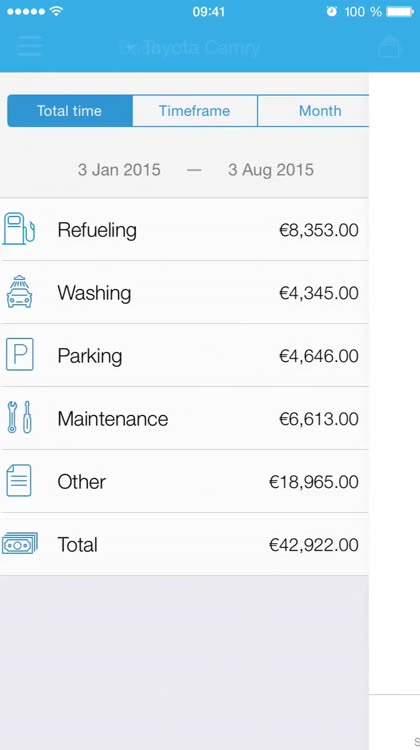This screenshot has height=750, width=420.
Task: Select the Total time segment
Action: pos(70,111)
